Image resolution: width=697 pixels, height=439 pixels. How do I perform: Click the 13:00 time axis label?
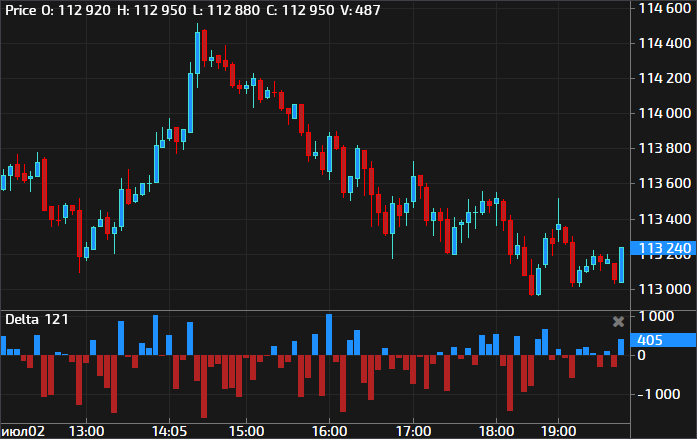point(87,430)
